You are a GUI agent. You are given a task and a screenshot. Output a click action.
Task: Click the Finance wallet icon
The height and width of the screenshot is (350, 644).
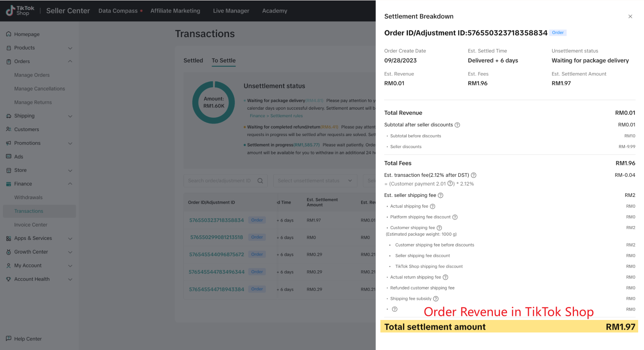coord(9,184)
